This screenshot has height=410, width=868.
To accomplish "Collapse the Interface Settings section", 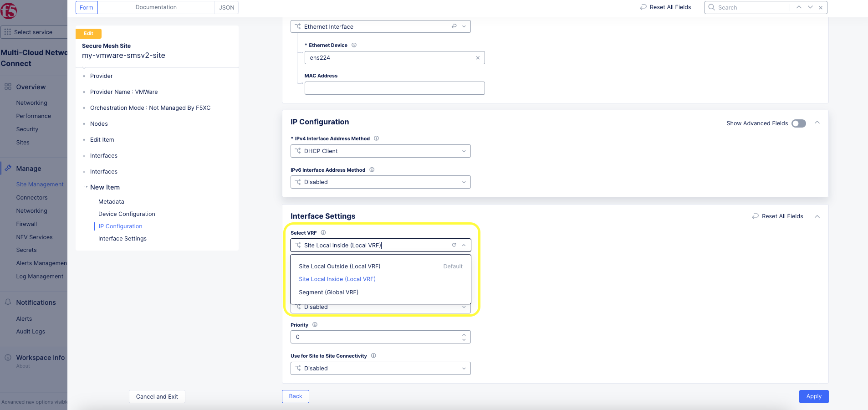I will [x=817, y=216].
